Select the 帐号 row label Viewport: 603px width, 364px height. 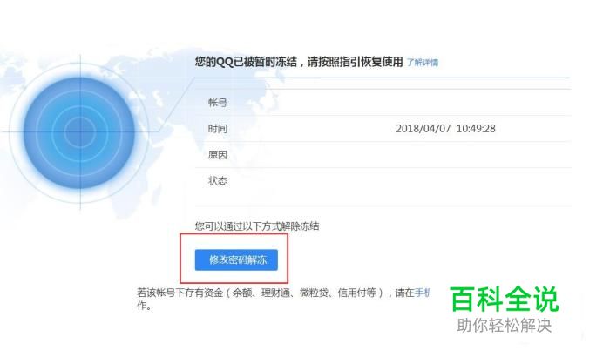218,103
